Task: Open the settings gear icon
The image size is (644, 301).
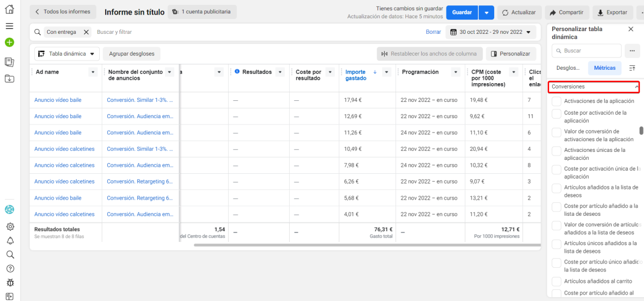Action: point(10,227)
